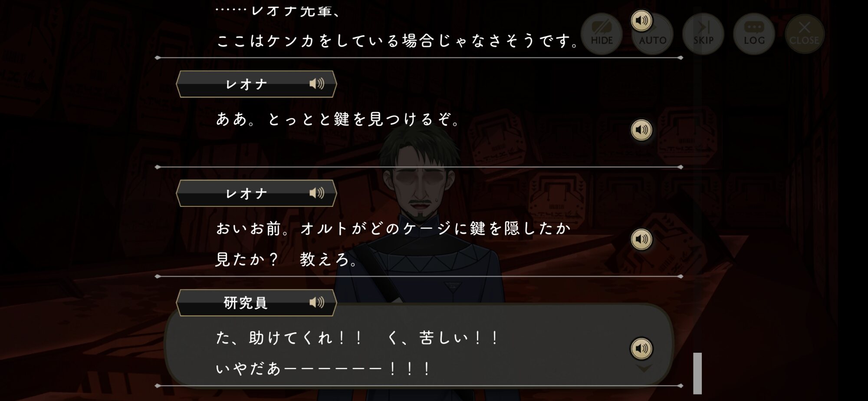Toggle AUTO play mode
868x401 pixels.
653,34
